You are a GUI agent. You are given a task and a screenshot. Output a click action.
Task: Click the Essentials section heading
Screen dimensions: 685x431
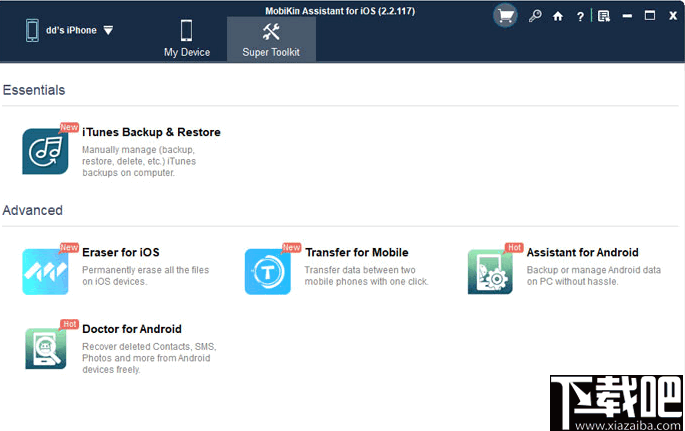[34, 90]
